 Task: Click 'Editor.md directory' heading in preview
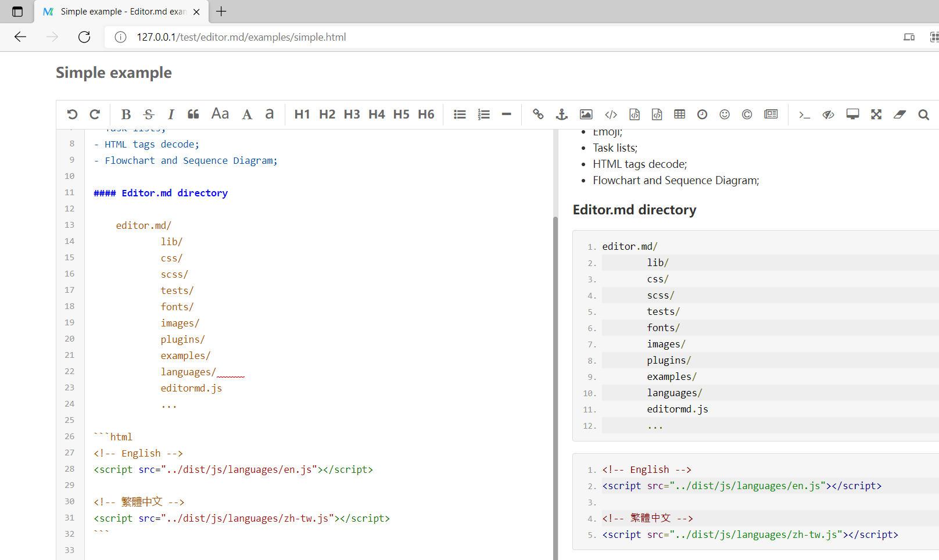pos(635,210)
